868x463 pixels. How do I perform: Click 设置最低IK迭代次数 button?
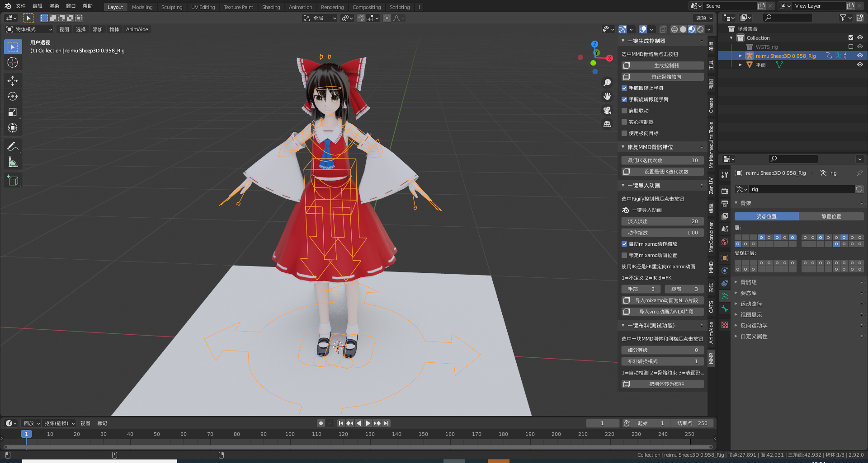(663, 172)
